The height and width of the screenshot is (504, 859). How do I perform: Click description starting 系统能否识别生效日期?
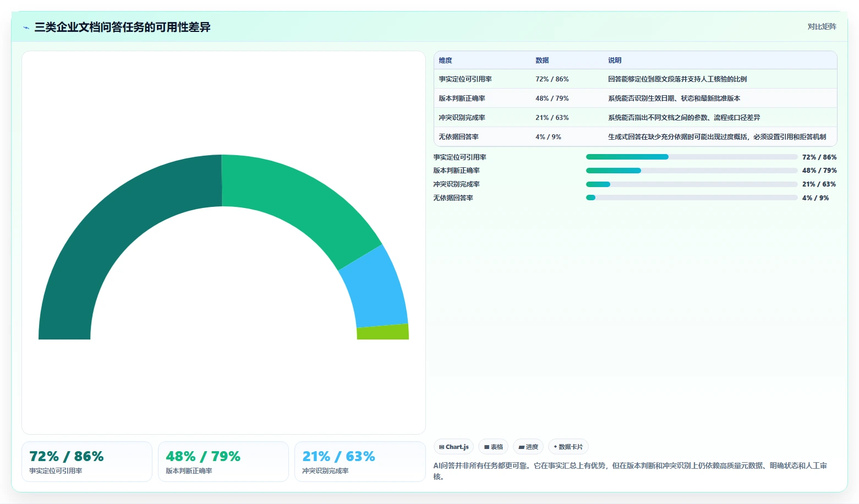[x=674, y=98]
